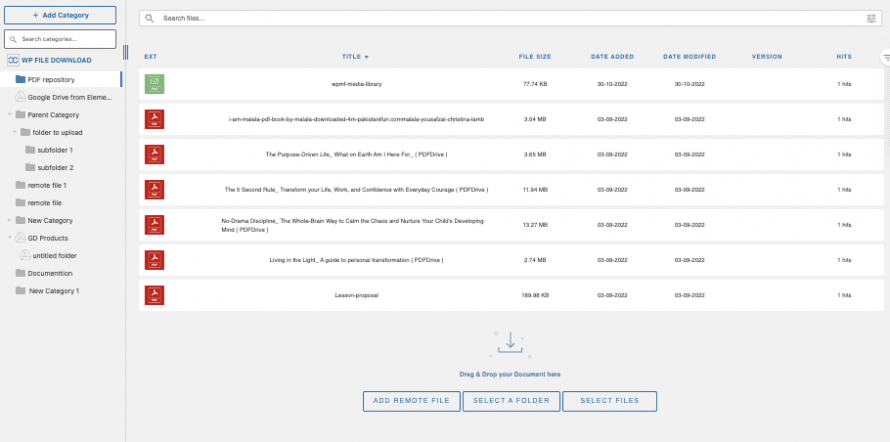
Task: Click the green wpmf-media-library file icon
Action: 154,85
